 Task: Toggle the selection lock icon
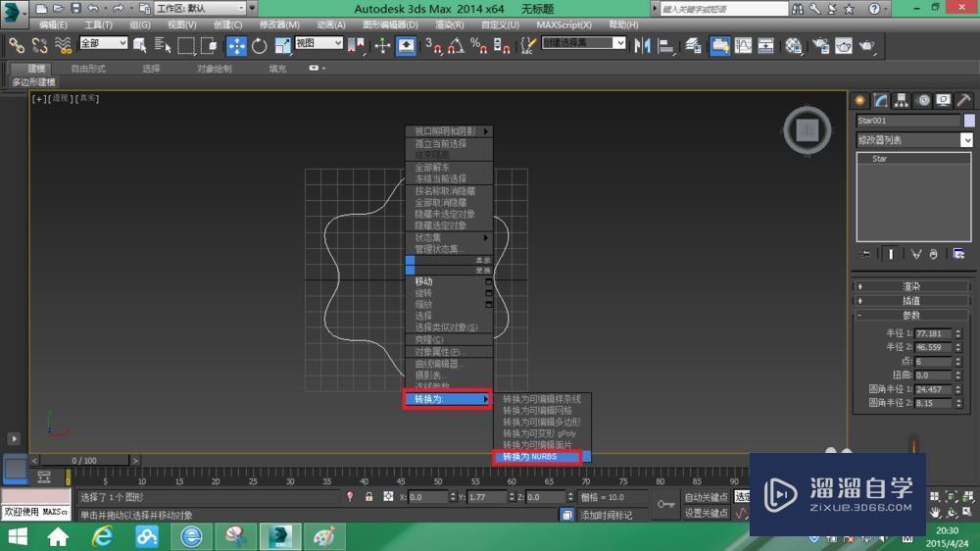(368, 497)
